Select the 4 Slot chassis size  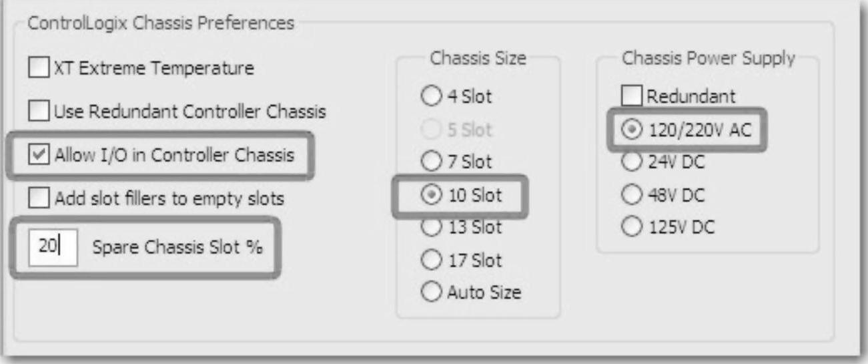coord(429,97)
